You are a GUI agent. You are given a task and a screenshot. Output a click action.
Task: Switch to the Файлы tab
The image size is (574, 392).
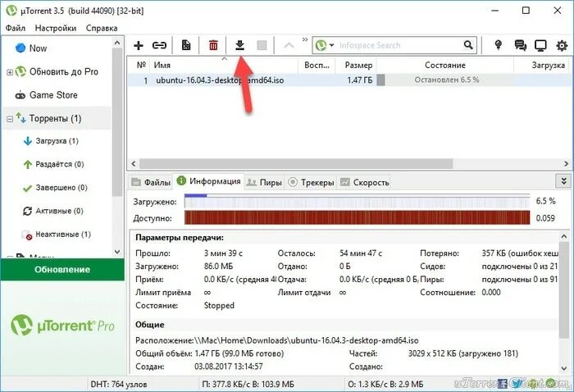click(151, 182)
